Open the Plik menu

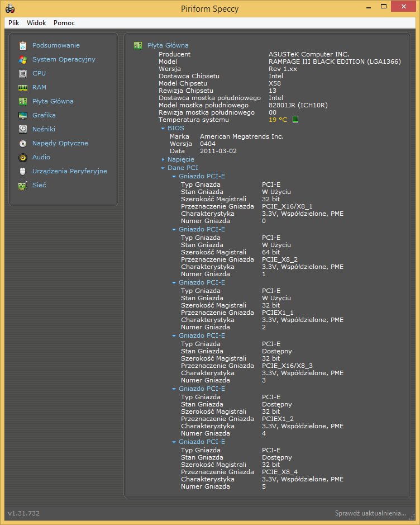point(14,23)
